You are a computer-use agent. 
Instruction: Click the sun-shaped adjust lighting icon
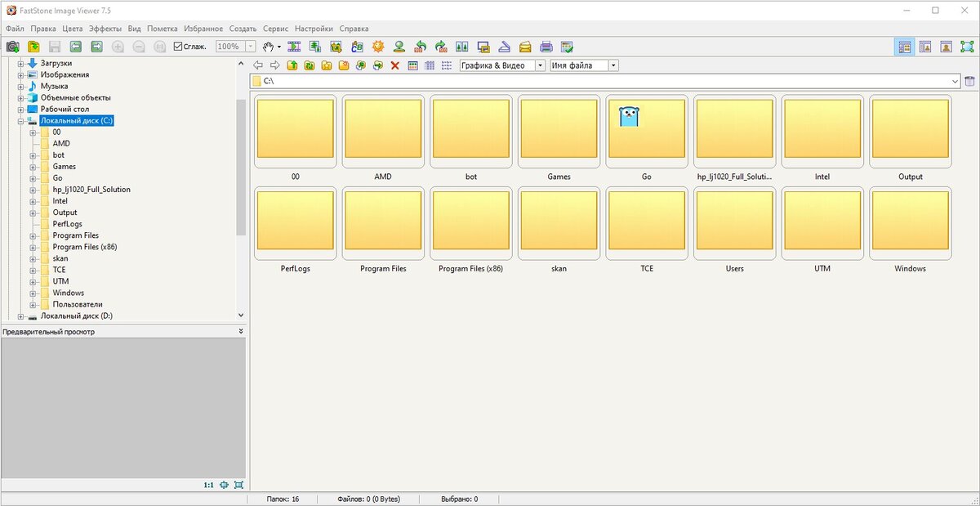(x=378, y=47)
